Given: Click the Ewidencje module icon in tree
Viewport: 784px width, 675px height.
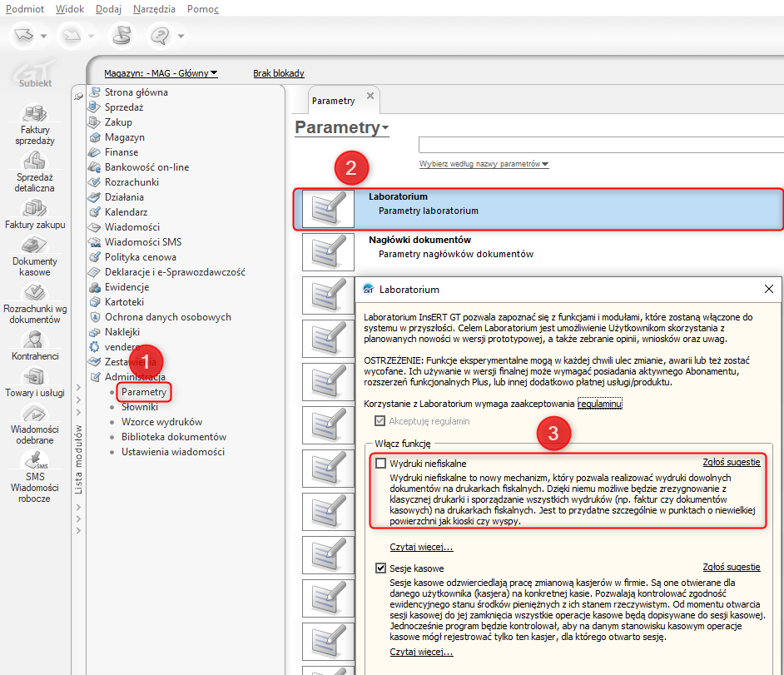Looking at the screenshot, I should [x=95, y=287].
